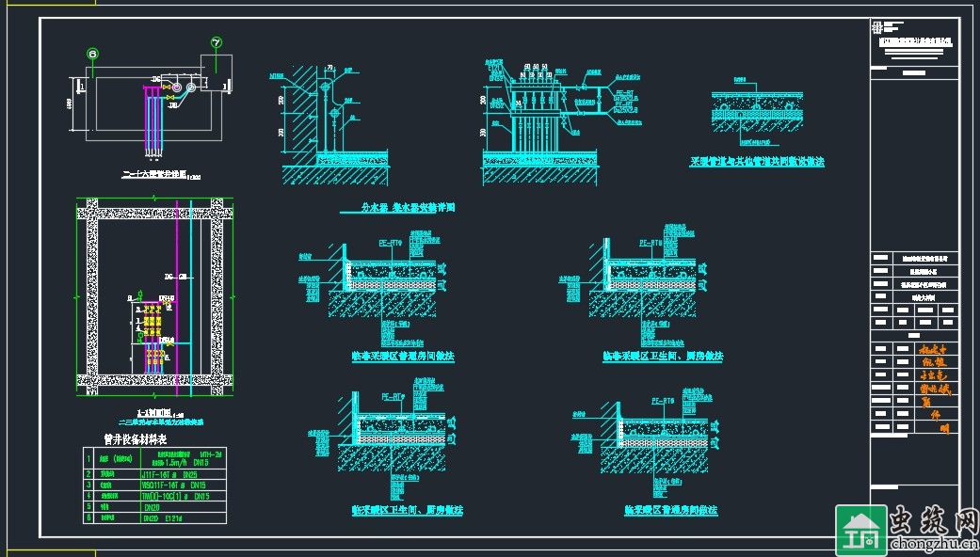This screenshot has width=980, height=557.
Task: Click the green grid bubble numbered 6
Action: (92, 55)
